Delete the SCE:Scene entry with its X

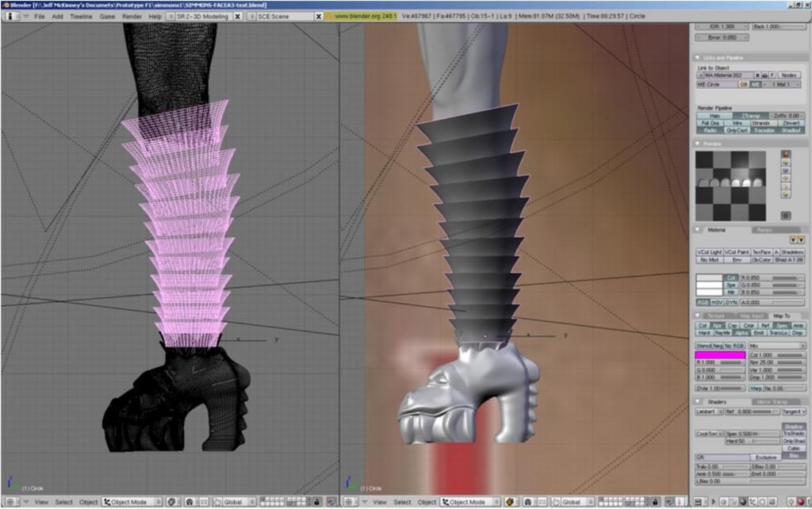pyautogui.click(x=319, y=16)
